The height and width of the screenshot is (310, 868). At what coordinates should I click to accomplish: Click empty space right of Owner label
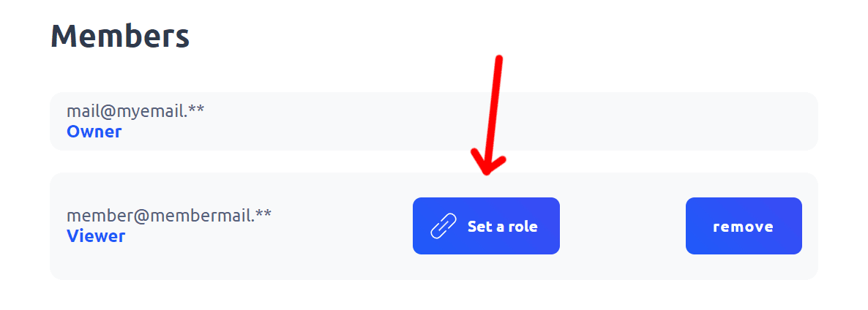pos(443,132)
